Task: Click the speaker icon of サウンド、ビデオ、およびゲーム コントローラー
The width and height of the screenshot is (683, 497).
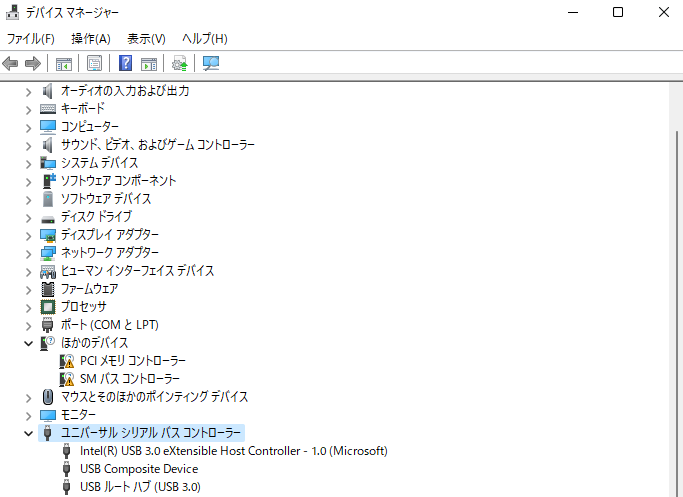Action: tap(47, 145)
